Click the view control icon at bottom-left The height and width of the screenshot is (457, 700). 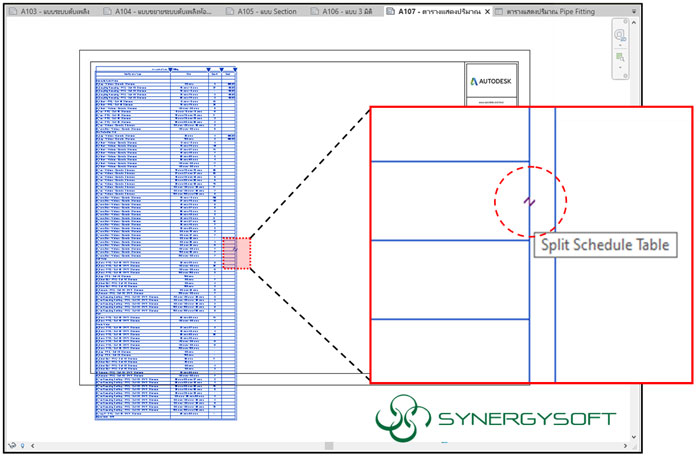click(x=12, y=445)
